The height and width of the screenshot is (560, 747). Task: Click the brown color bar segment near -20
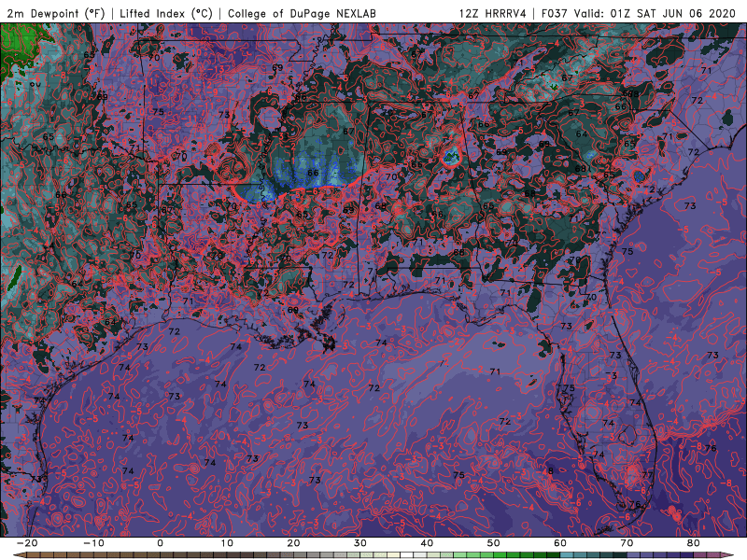pos(34,555)
